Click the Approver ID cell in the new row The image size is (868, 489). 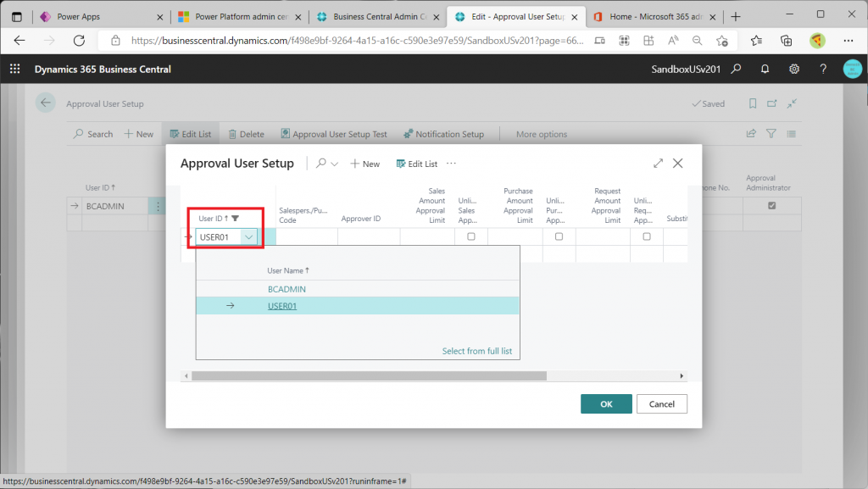[369, 236]
